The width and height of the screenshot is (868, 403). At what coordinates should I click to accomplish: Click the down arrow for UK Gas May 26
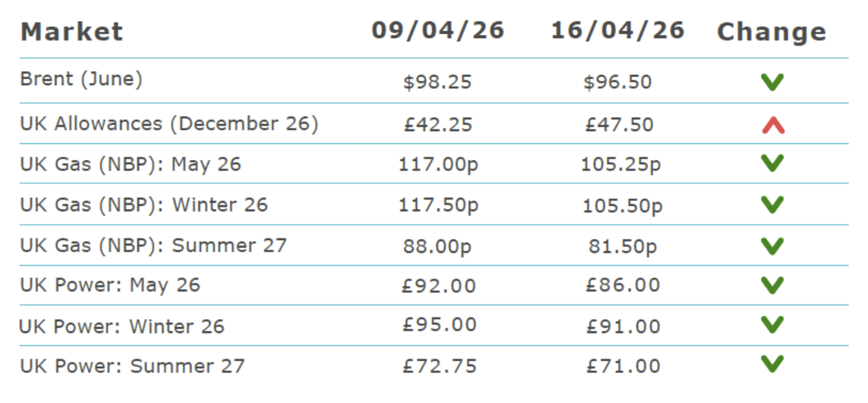(x=772, y=163)
